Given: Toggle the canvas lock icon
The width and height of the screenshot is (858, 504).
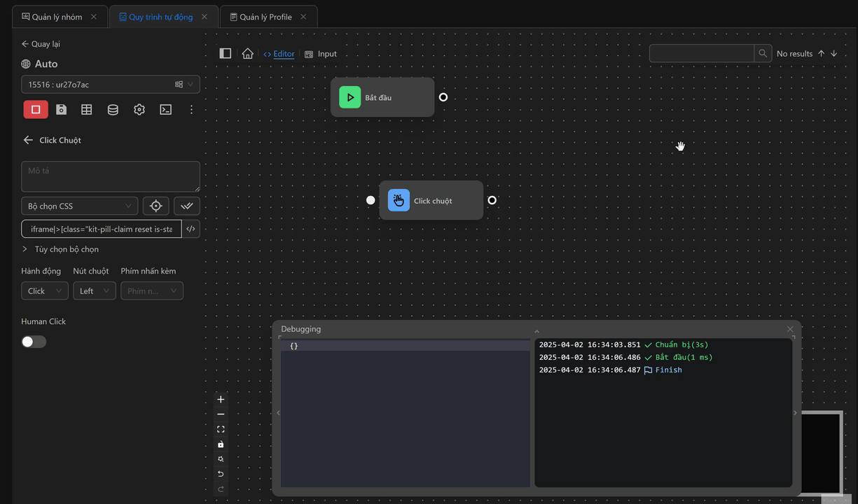Looking at the screenshot, I should [221, 444].
